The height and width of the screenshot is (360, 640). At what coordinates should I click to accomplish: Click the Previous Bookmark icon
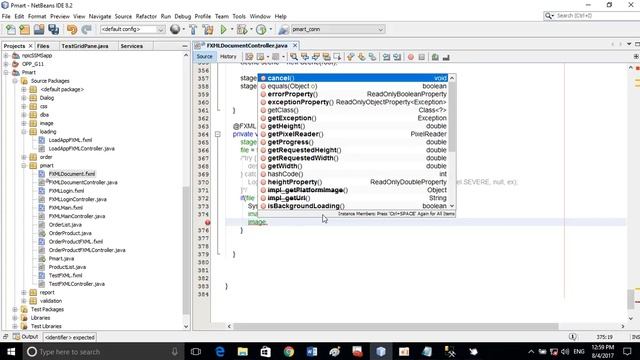[351, 57]
